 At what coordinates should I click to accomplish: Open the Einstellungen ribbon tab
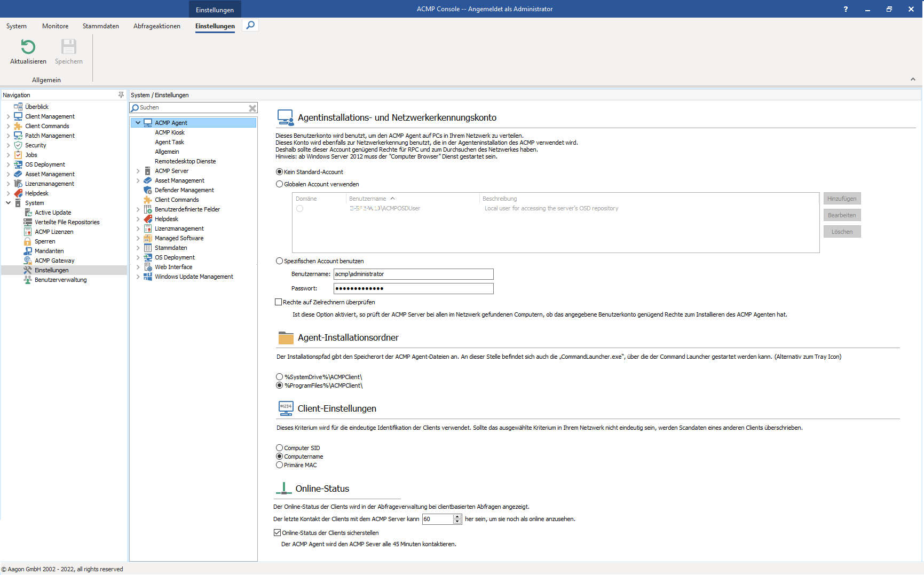click(x=215, y=26)
